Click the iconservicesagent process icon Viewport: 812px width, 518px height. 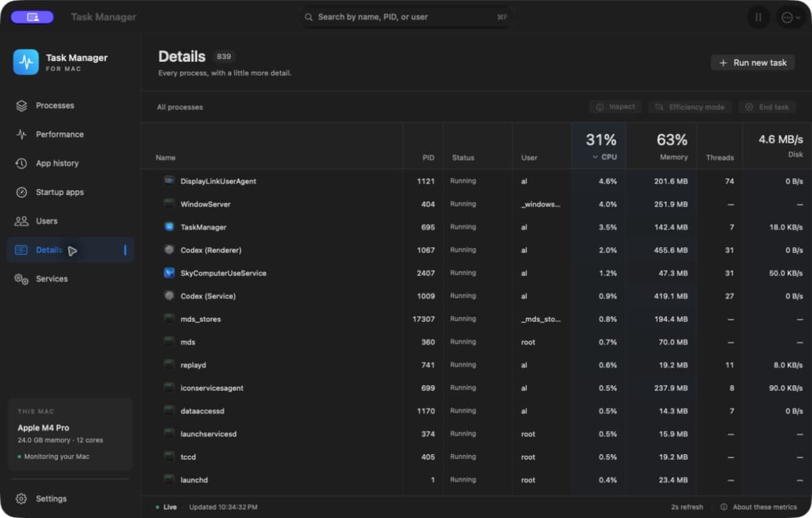click(x=169, y=388)
